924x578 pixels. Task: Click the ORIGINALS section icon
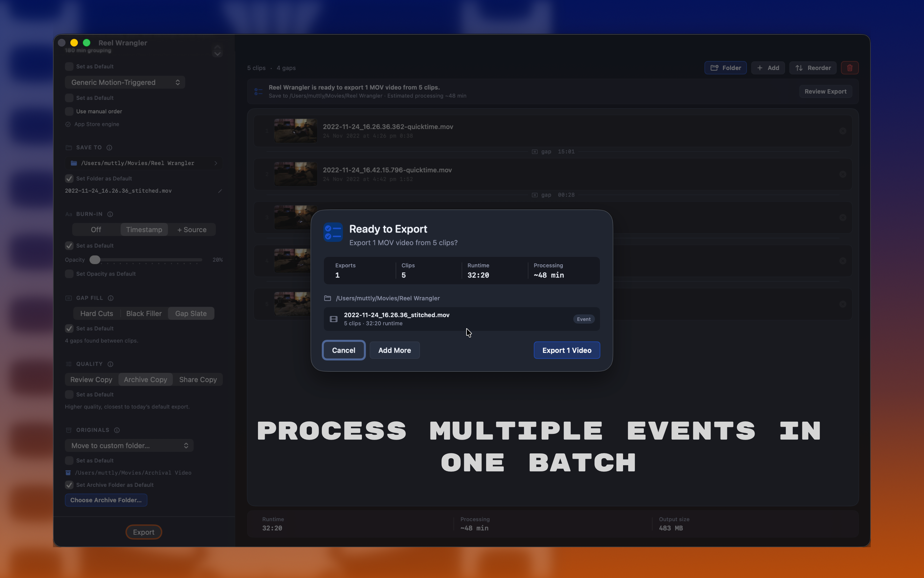(69, 430)
